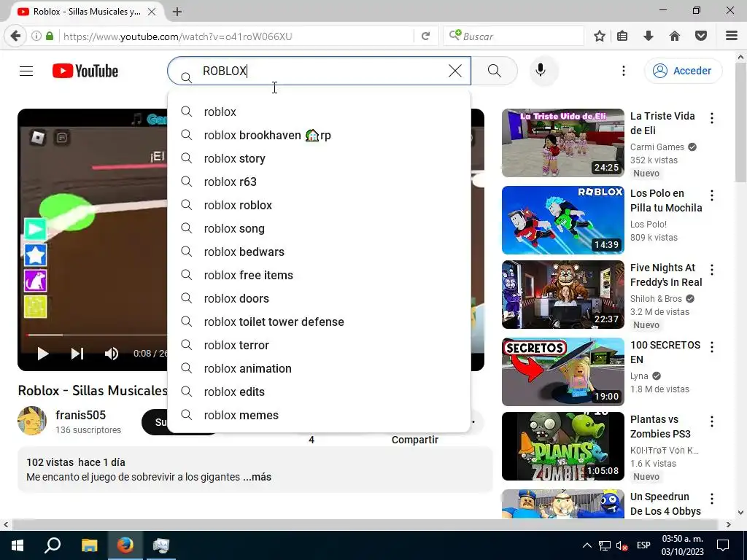Play the video with the play button

(x=43, y=354)
